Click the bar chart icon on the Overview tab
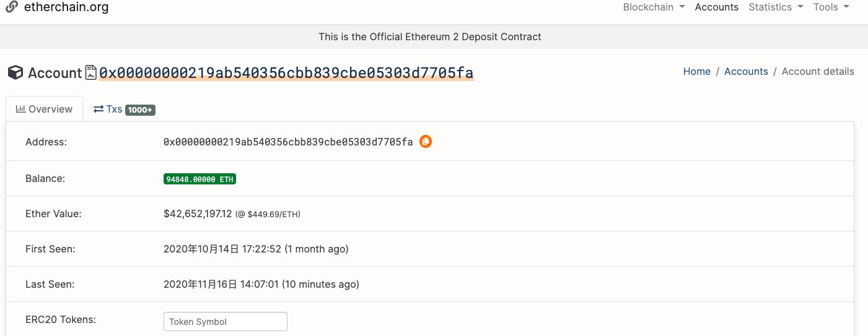This screenshot has width=868, height=336. click(20, 109)
